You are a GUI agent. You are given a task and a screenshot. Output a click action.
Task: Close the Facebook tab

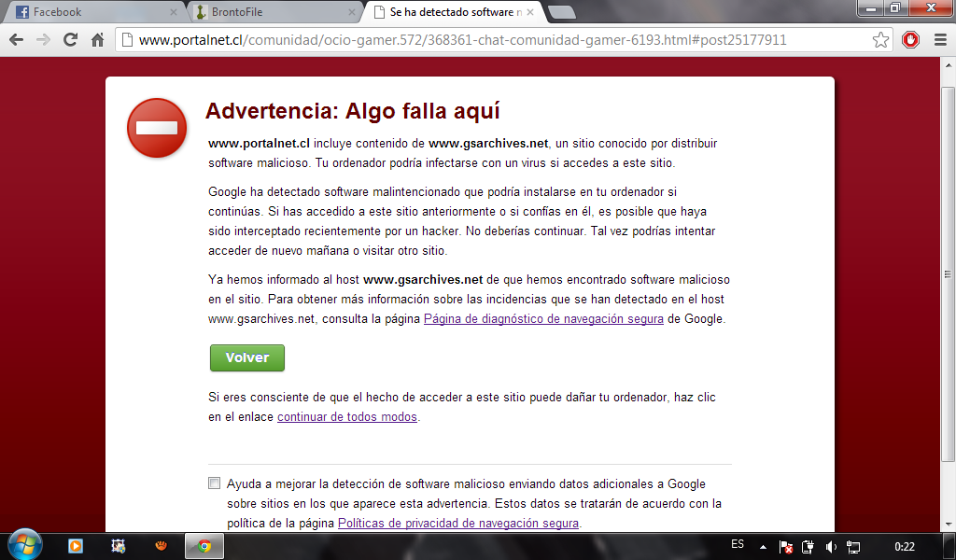pos(173,12)
